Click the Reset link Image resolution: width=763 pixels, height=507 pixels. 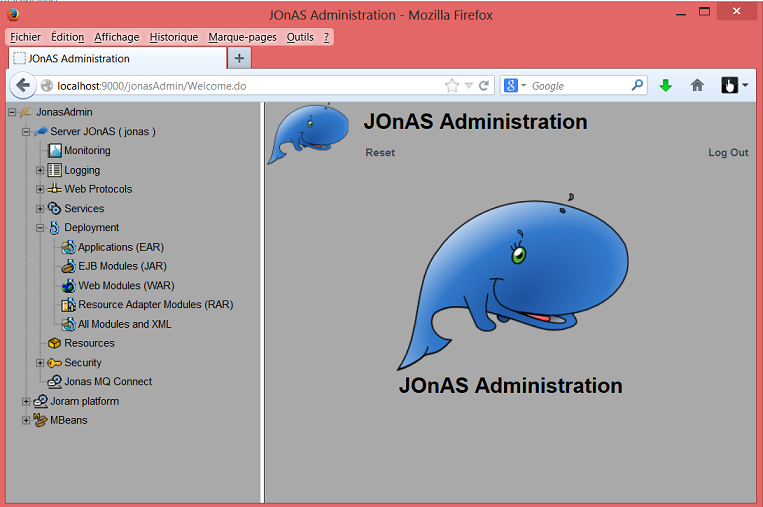380,153
